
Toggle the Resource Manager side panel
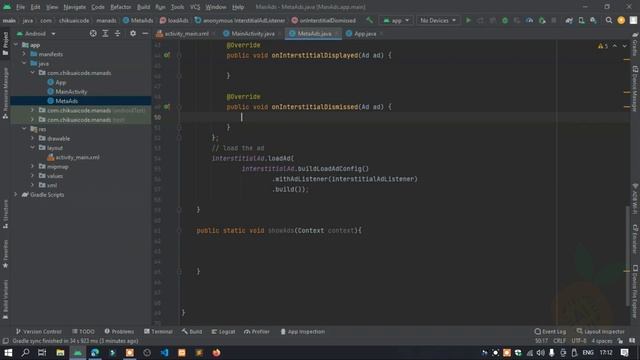(5, 93)
